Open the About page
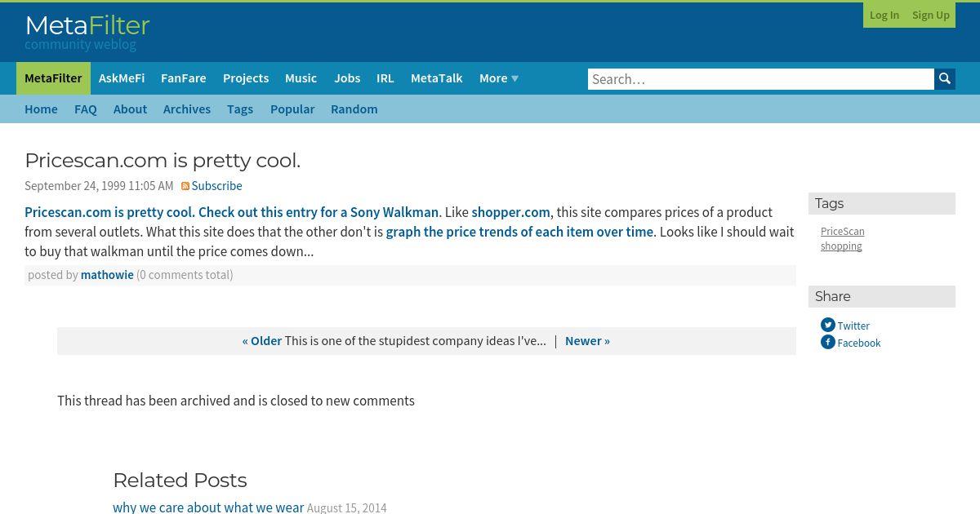Viewport: 980px width, 514px height. 130,109
